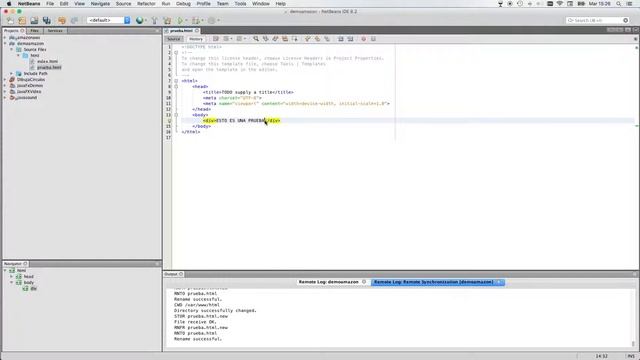
Task: Open the <default> configuration dropdown
Action: coord(109,20)
